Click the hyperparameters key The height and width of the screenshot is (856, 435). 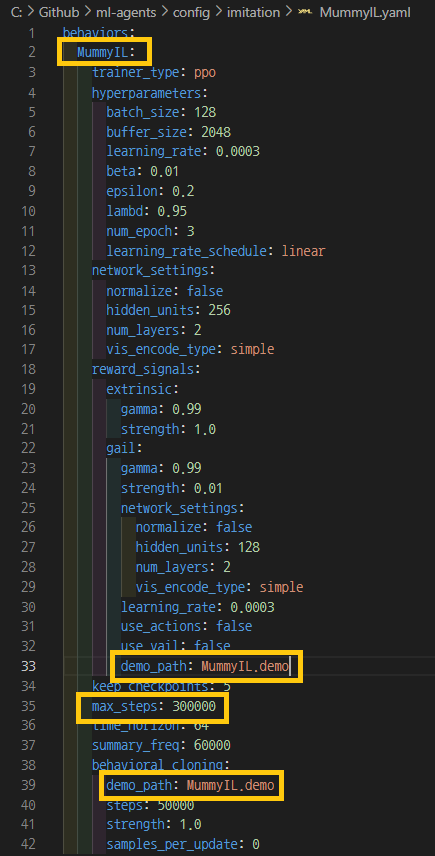[x=147, y=93]
